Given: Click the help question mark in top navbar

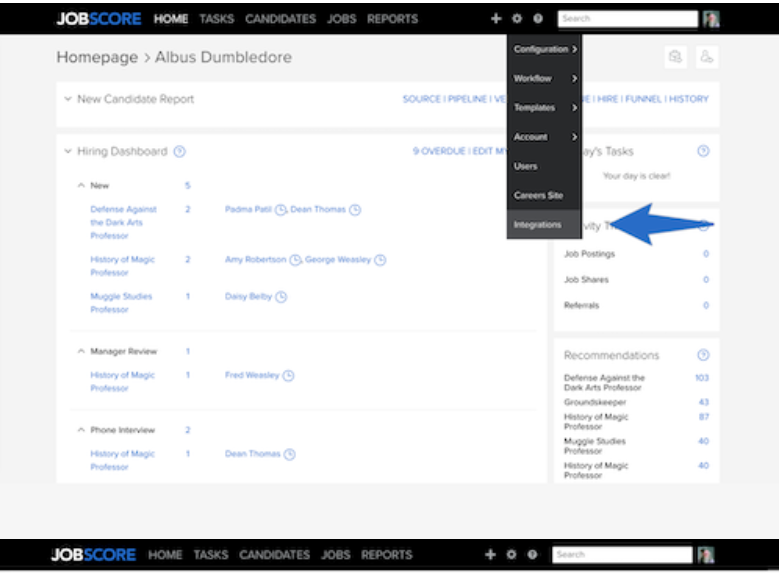Looking at the screenshot, I should tap(538, 19).
